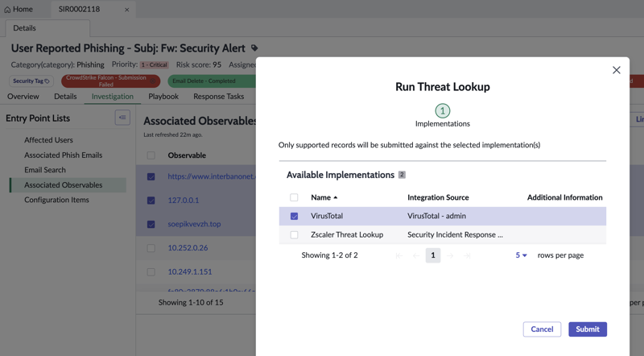The height and width of the screenshot is (356, 644).
Task: Select Associated Phish Emails list entry
Action: (x=64, y=155)
